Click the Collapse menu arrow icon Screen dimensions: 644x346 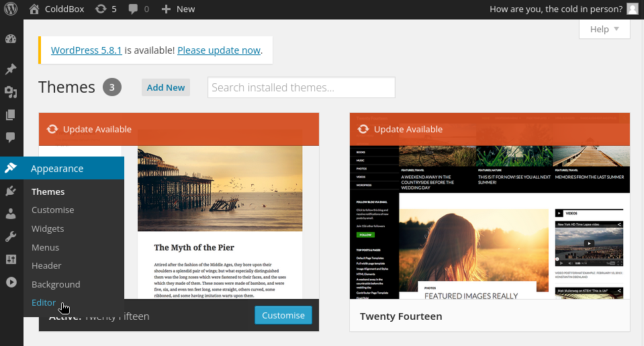[x=11, y=282]
